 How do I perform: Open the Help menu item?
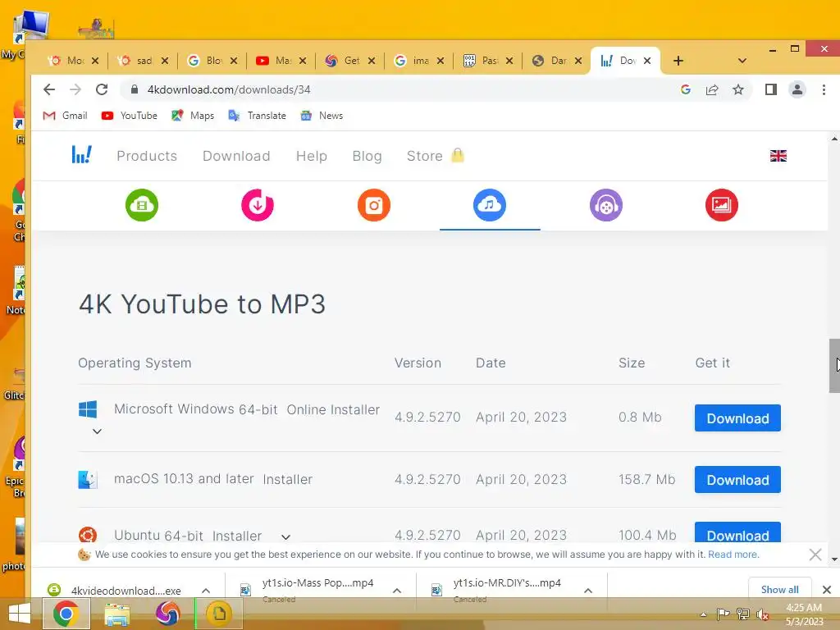[311, 156]
